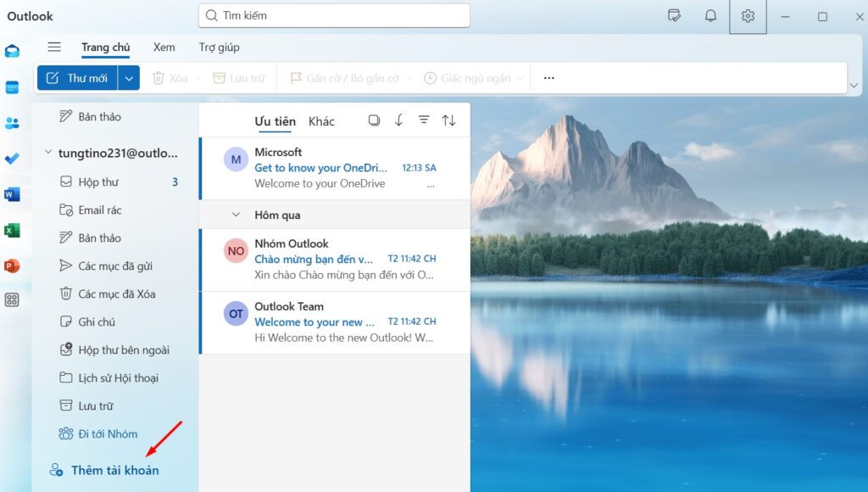Open the People contacts icon
The width and height of the screenshot is (868, 492).
click(x=12, y=123)
